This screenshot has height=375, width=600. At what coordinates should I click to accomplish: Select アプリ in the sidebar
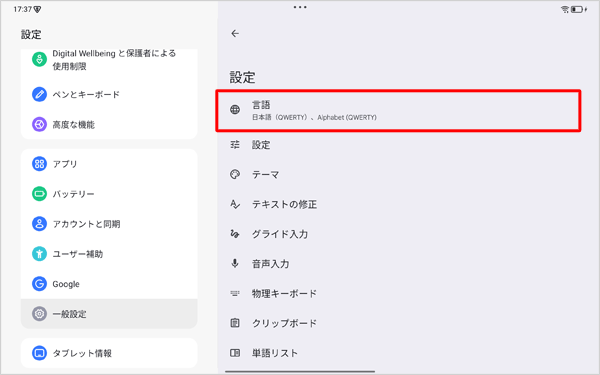tap(109, 164)
